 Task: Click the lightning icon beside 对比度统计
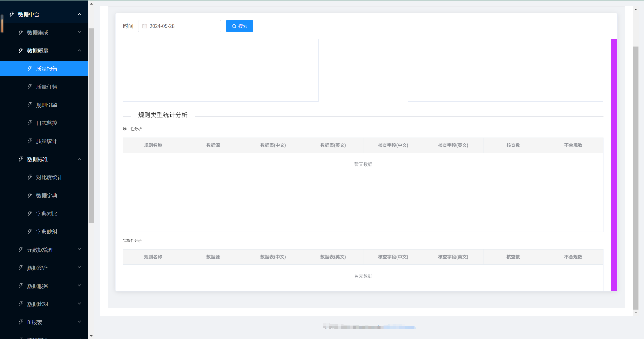coord(30,177)
